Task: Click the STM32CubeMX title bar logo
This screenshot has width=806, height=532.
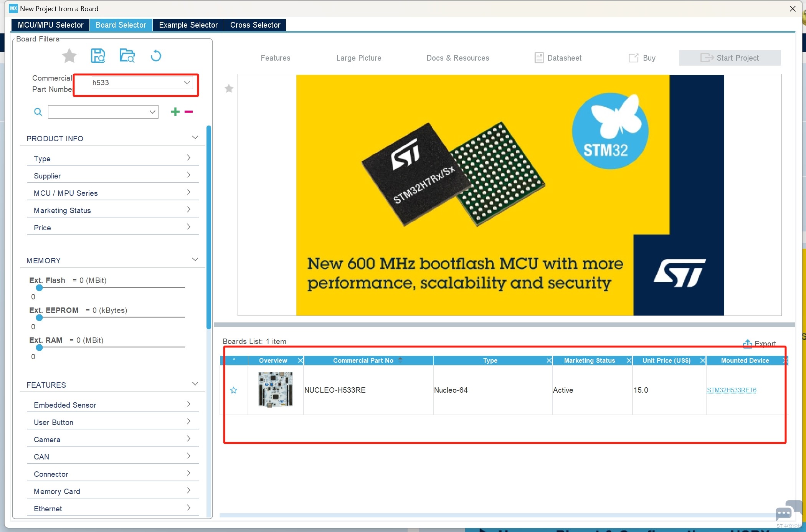Action: coord(13,8)
